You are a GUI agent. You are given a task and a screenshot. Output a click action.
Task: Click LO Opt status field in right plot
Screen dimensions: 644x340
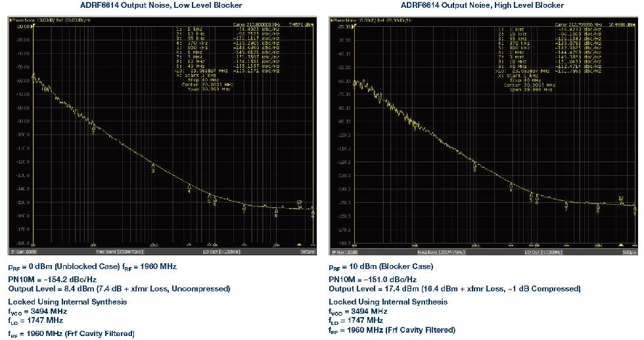coord(539,251)
